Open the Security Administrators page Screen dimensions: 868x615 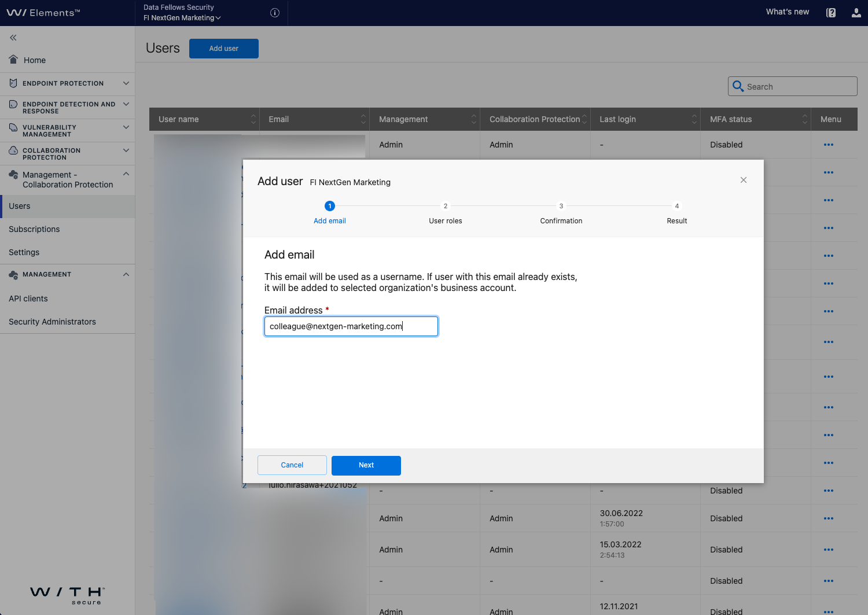point(52,322)
